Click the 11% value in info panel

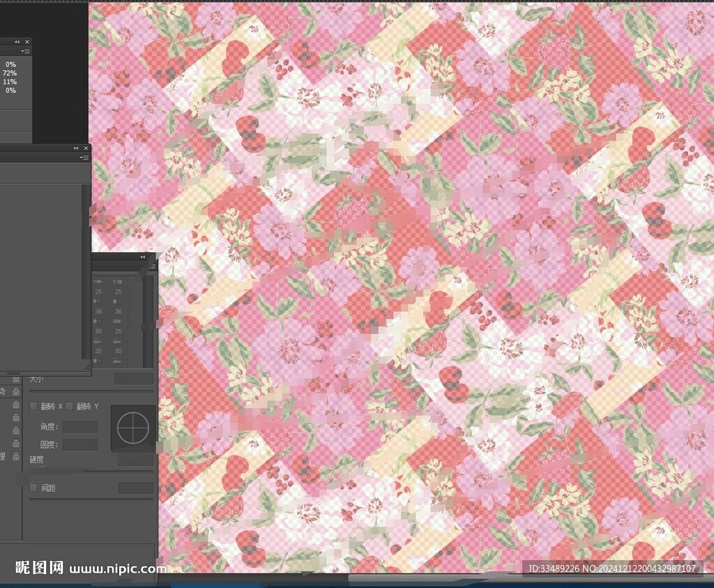[10, 82]
